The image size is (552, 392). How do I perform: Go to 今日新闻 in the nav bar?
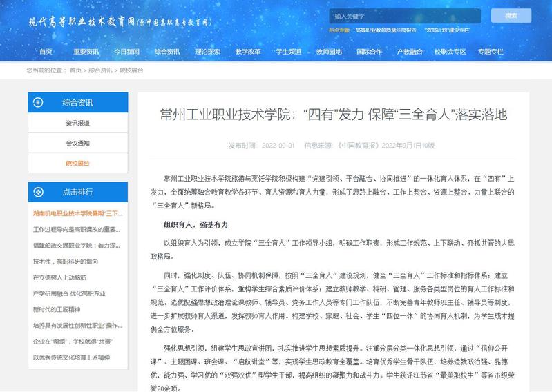(x=126, y=51)
